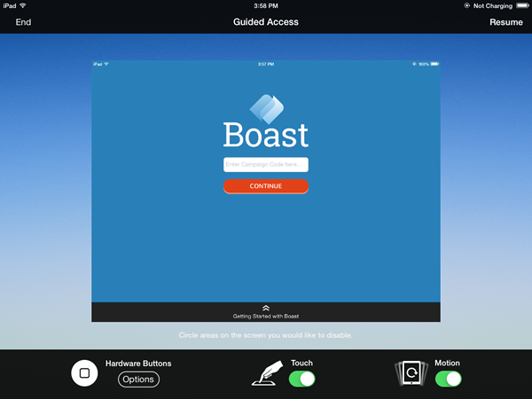The width and height of the screenshot is (532, 399).
Task: Click the Boast wordmark text
Action: (x=266, y=135)
